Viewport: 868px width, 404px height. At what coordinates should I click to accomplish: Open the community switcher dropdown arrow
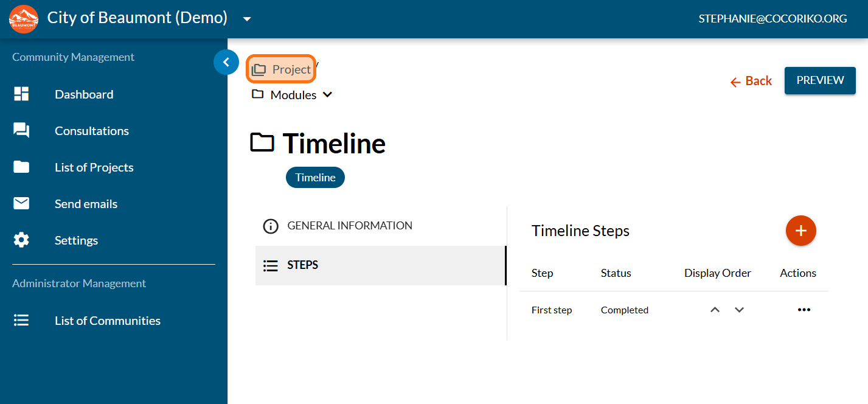(x=247, y=19)
